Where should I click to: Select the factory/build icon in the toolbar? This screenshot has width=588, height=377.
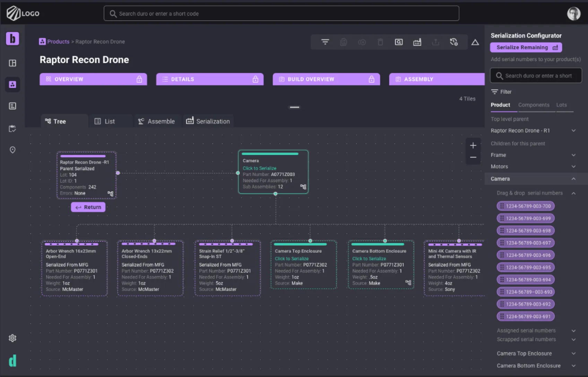coord(417,42)
